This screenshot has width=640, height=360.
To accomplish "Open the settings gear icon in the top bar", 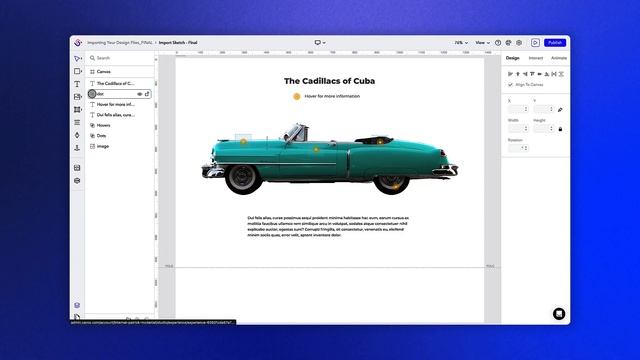I will pos(519,42).
